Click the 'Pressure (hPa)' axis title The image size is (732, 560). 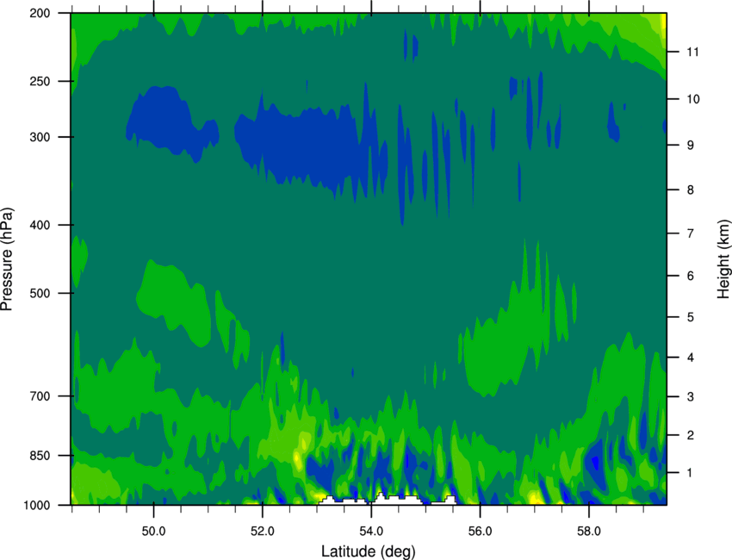7,259
